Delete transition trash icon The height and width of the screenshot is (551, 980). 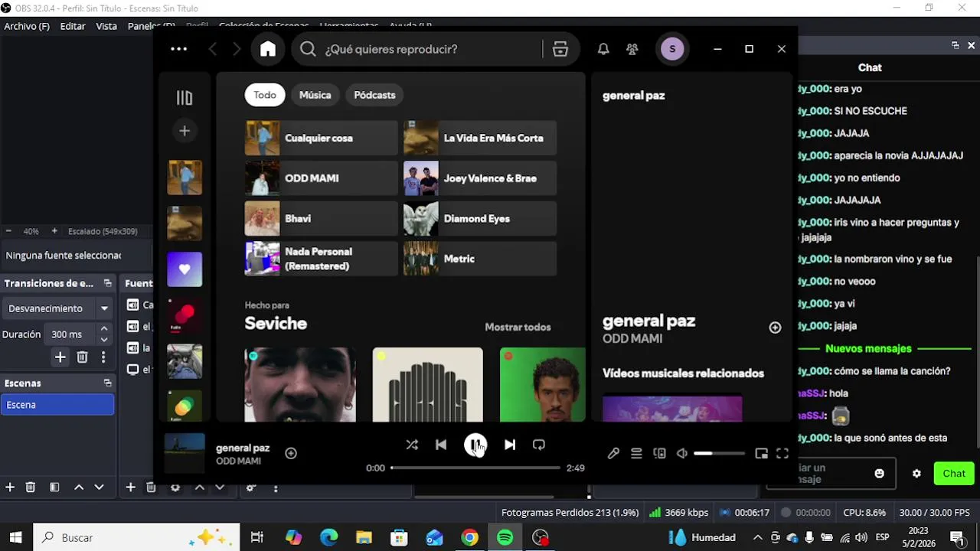click(x=82, y=357)
